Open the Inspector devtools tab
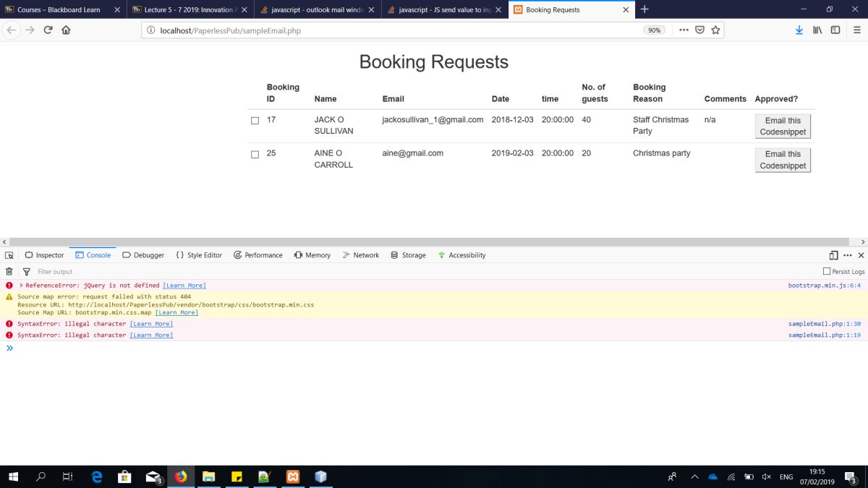This screenshot has height=488, width=868. coord(44,255)
